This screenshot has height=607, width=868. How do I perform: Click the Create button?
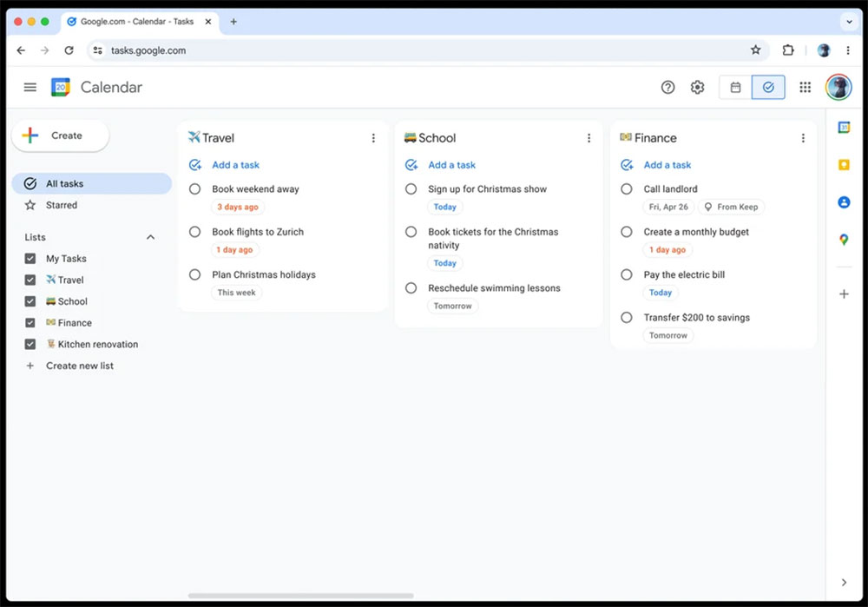(61, 135)
